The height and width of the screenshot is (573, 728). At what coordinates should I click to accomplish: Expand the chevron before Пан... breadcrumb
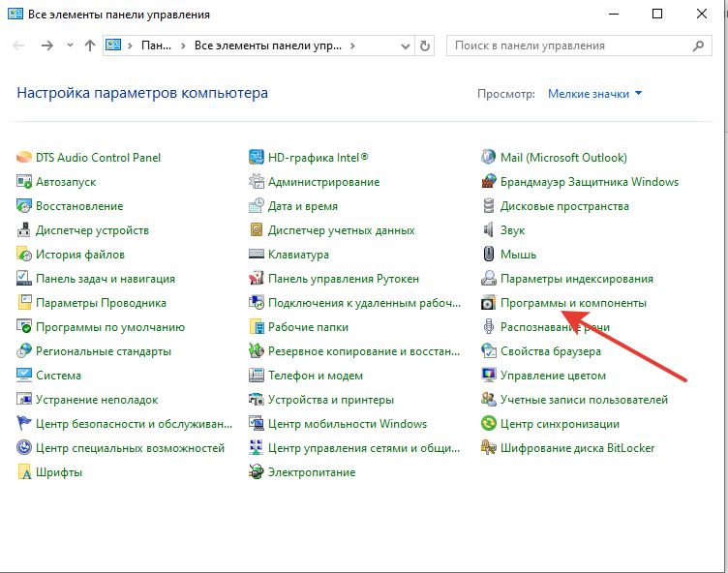coord(130,45)
